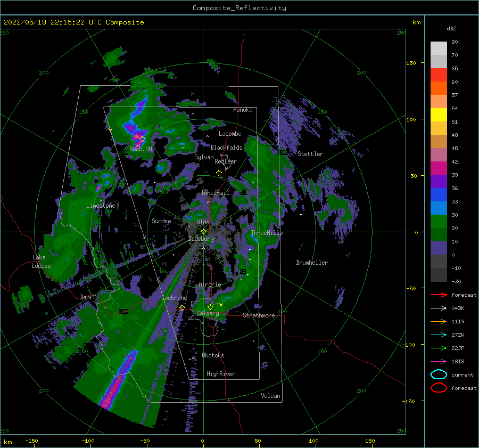Click the Okotoks label
479x448 pixels.
213,355
